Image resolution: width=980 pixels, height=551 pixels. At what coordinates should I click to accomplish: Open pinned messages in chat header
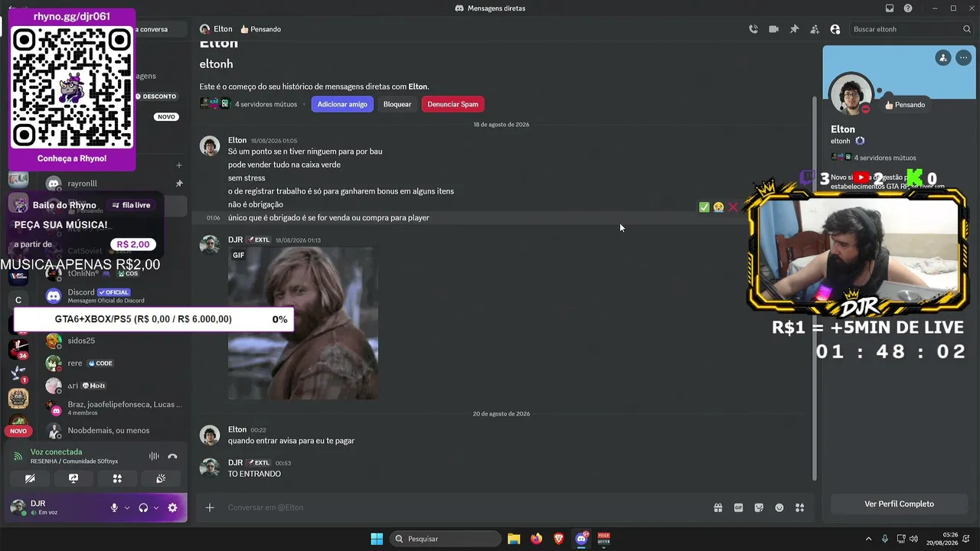pyautogui.click(x=794, y=29)
